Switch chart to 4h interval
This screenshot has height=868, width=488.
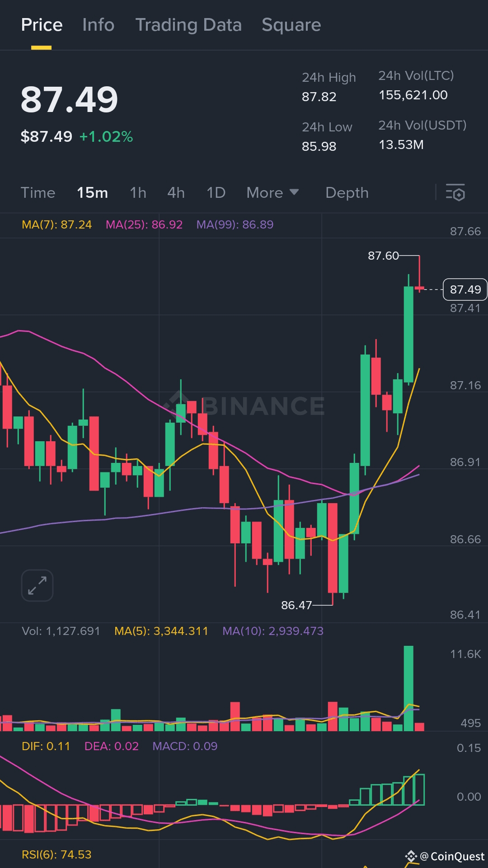pos(176,193)
